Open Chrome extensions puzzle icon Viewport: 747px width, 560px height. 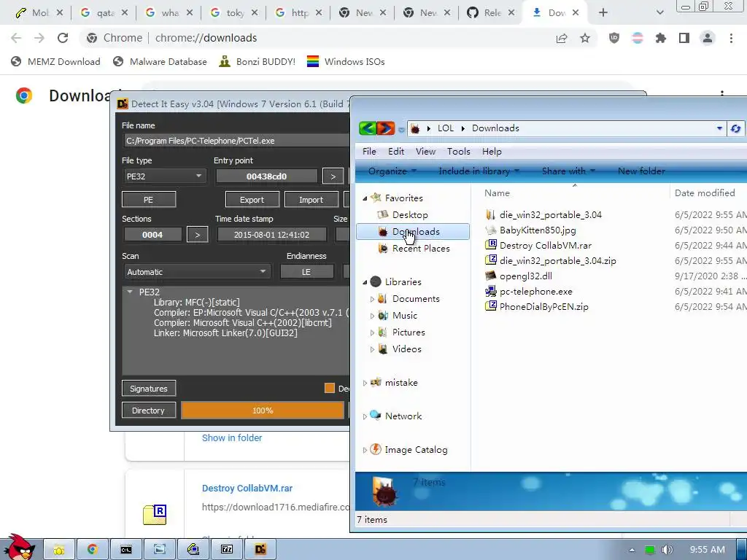pos(661,38)
